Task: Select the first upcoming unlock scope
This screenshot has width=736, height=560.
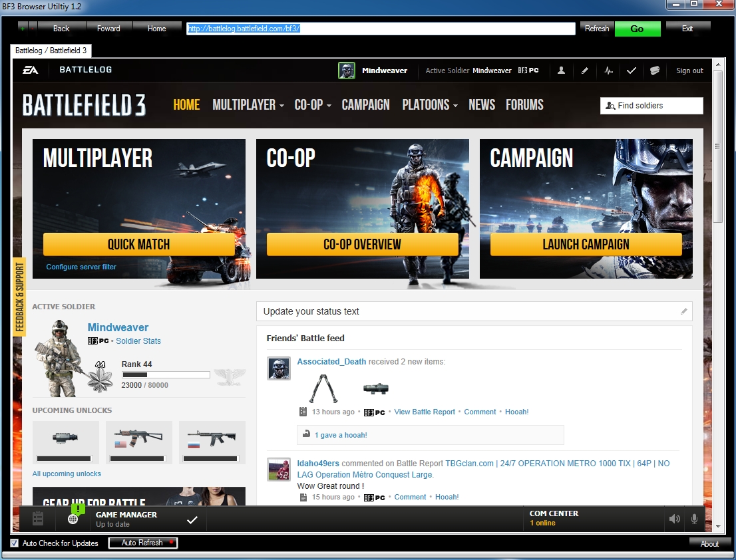Action: (66, 442)
